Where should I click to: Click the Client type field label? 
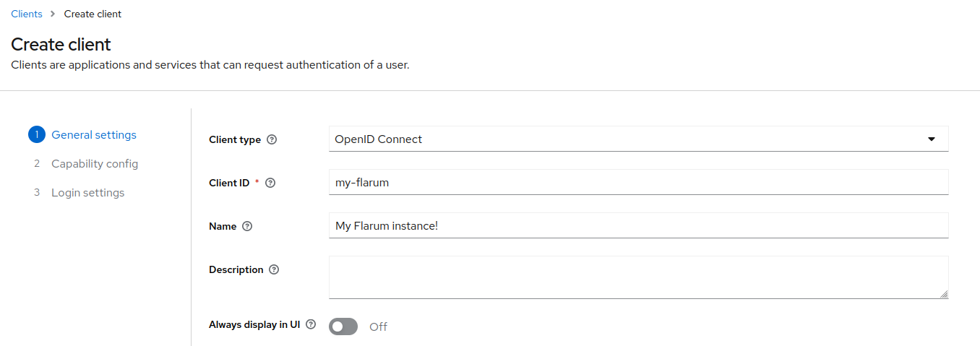[235, 139]
